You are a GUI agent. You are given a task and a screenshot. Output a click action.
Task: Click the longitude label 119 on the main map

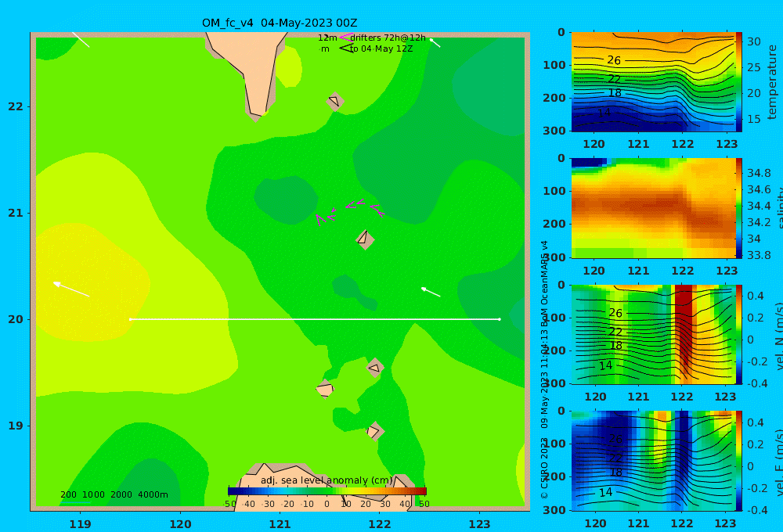click(x=80, y=524)
